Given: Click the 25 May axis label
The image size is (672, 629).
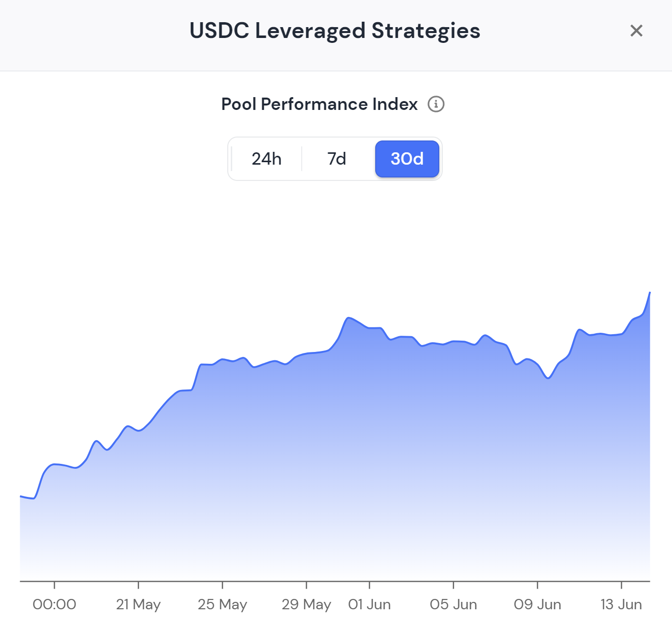Looking at the screenshot, I should (x=222, y=604).
